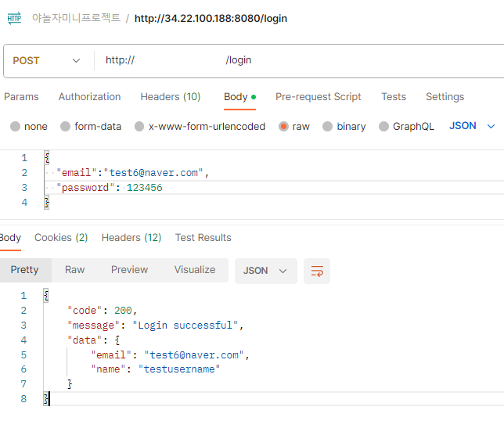This screenshot has width=504, height=421.
Task: Click the http://34.22.100.188:8080/login breadcrumb title
Action: click(x=211, y=18)
